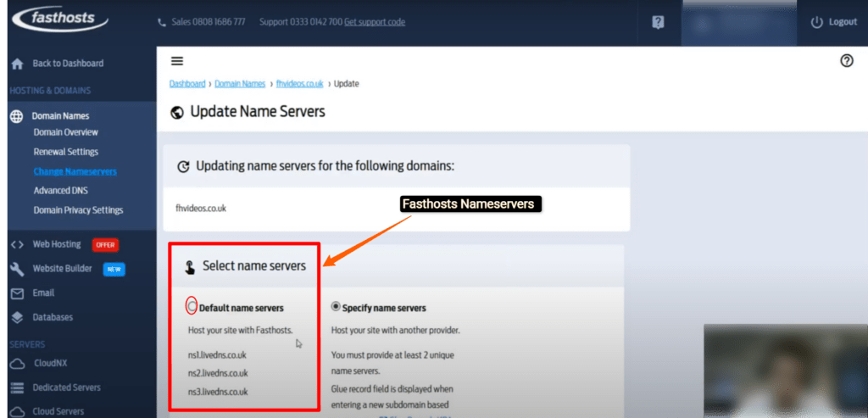The width and height of the screenshot is (868, 418).
Task: Open Renewal Settings in sidebar
Action: tap(66, 152)
